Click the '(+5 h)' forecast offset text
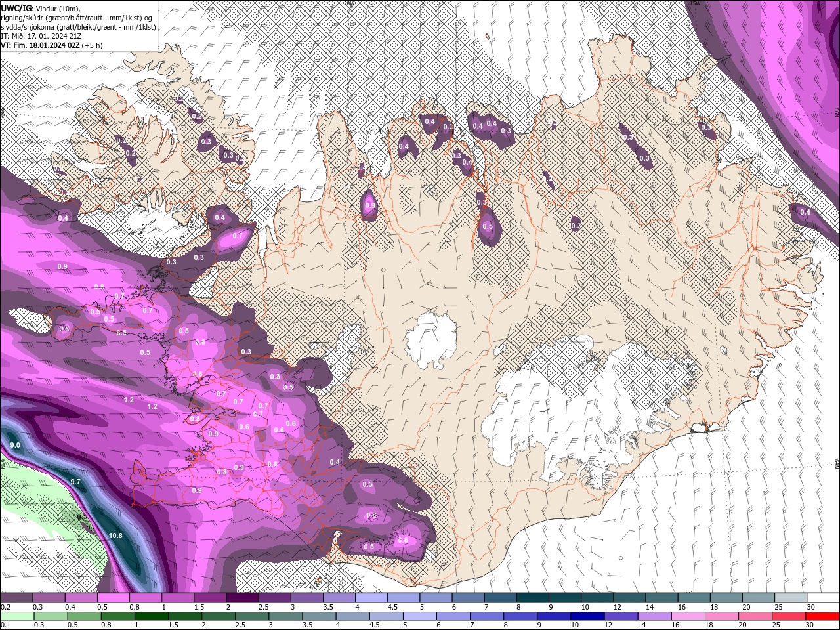 click(92, 45)
